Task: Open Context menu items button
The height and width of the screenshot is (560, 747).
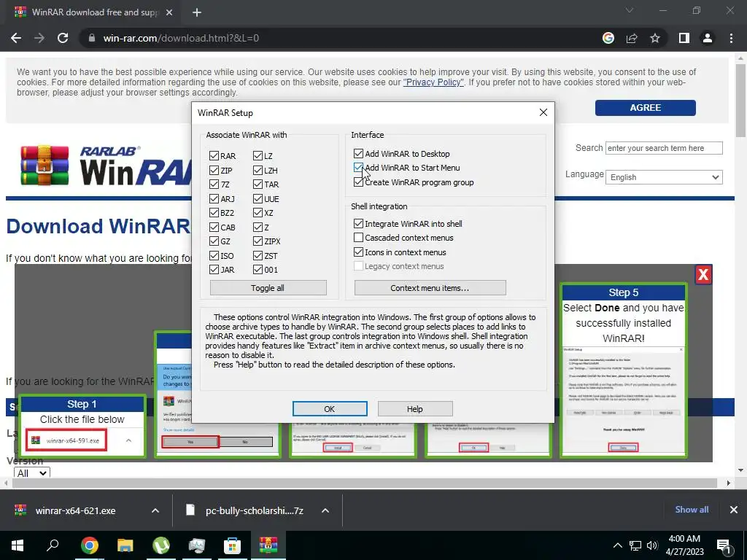Action: pyautogui.click(x=430, y=287)
